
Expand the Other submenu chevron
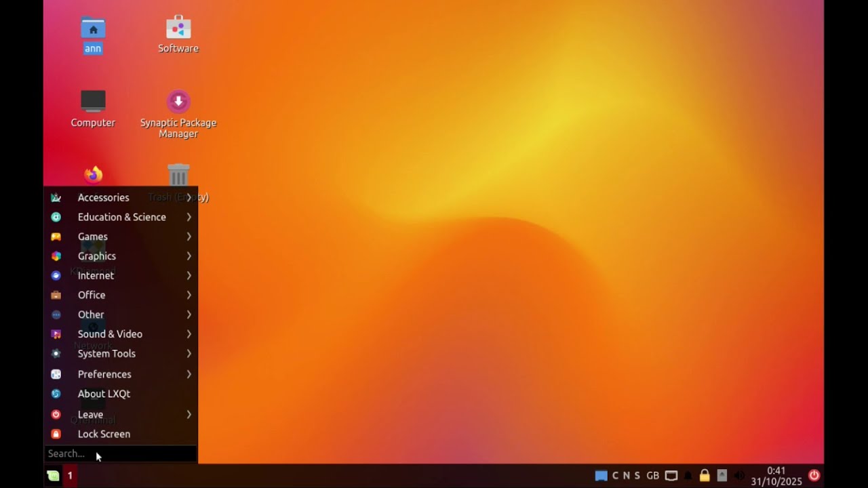189,314
